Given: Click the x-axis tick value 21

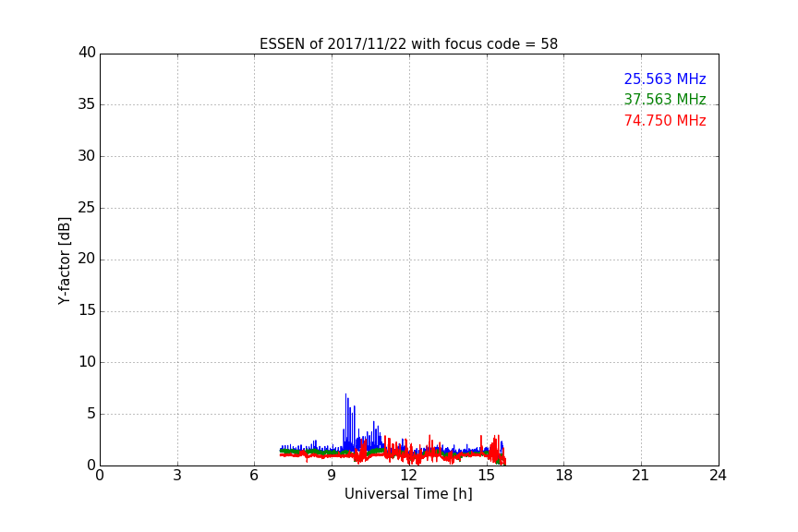Looking at the screenshot, I should tap(641, 476).
